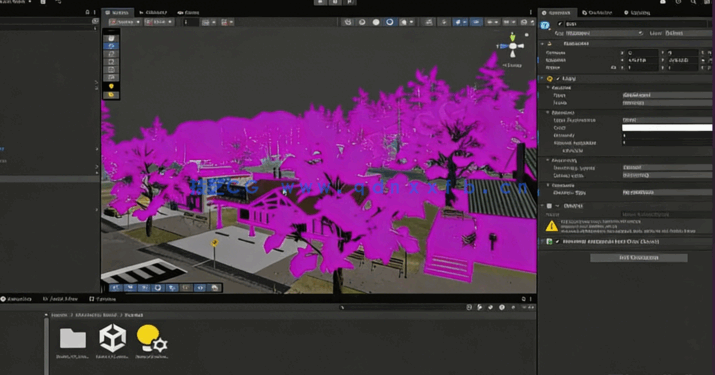Viewport: 715px width, 375px height.
Task: Click the eye icon in the scene bottom overlay
Action: pos(200,288)
